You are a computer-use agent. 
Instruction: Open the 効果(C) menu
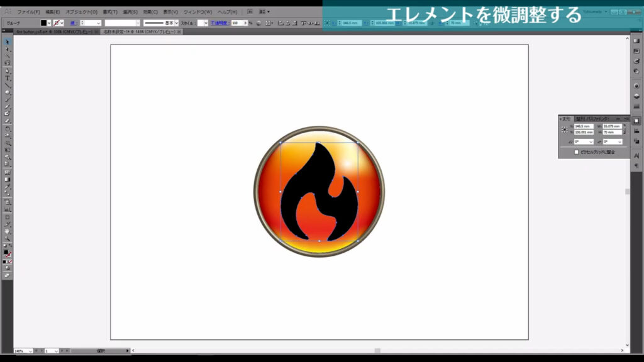point(150,12)
